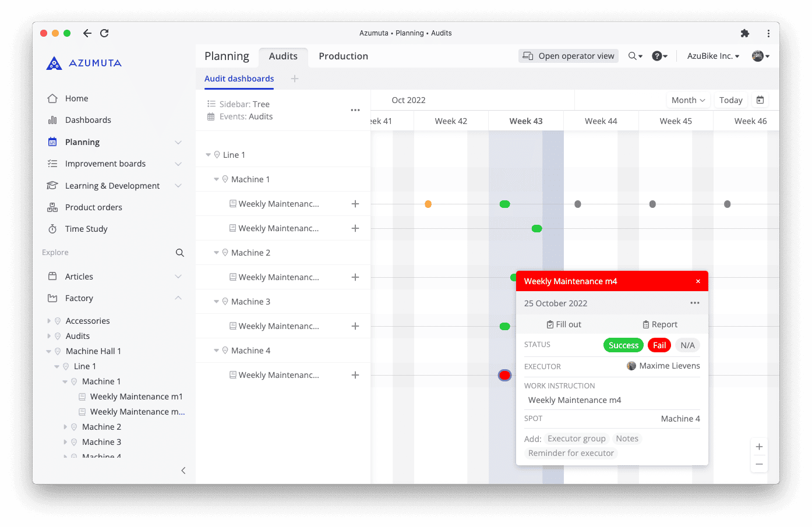Viewport: 812px width, 527px height.
Task: Set the event status to N/A
Action: point(687,345)
